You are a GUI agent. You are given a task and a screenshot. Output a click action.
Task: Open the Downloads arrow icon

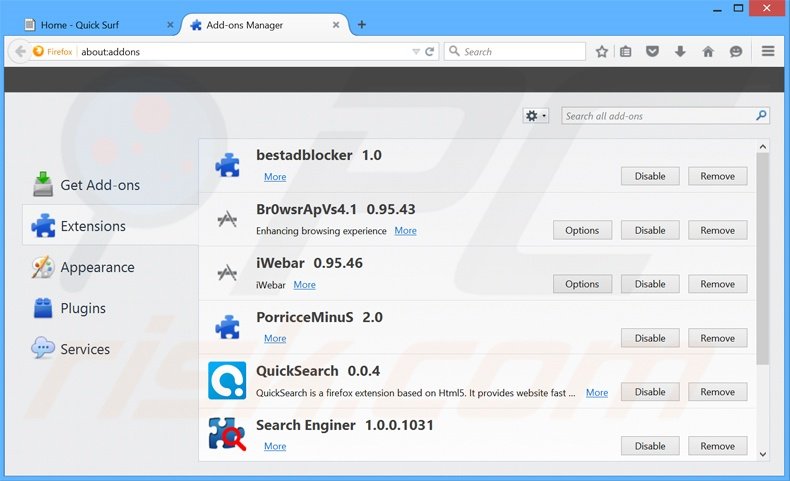[680, 51]
